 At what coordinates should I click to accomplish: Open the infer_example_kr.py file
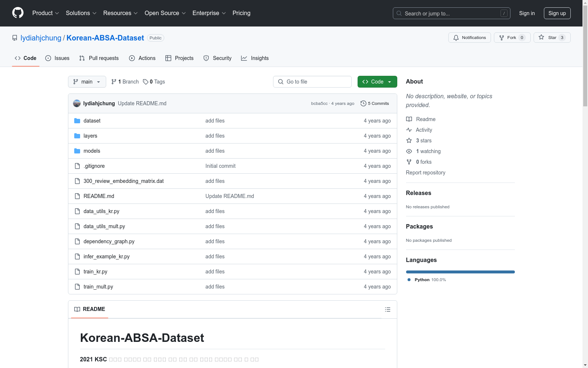pos(107,256)
